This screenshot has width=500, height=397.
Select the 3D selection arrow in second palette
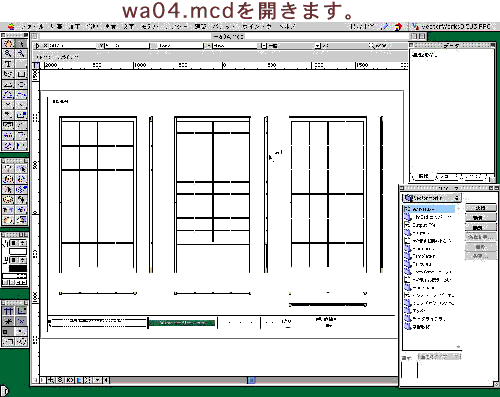click(x=21, y=169)
